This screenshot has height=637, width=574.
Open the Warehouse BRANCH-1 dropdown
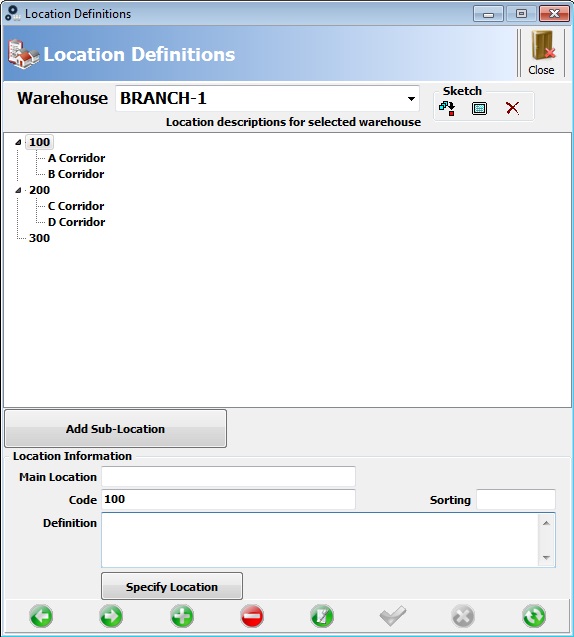[x=411, y=99]
